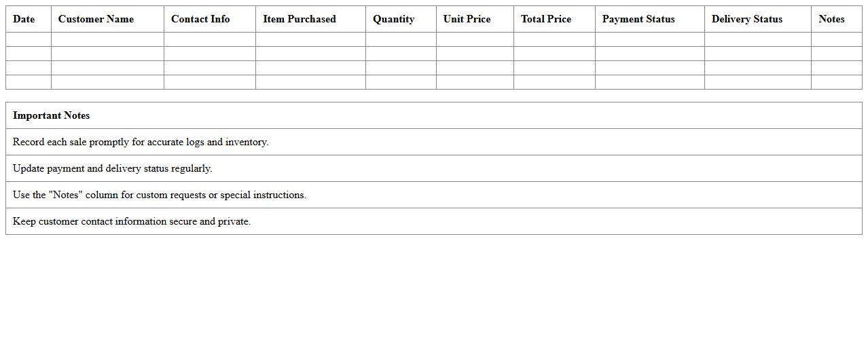Select the update payment and delivery note
This screenshot has width=868, height=340.
tap(113, 168)
